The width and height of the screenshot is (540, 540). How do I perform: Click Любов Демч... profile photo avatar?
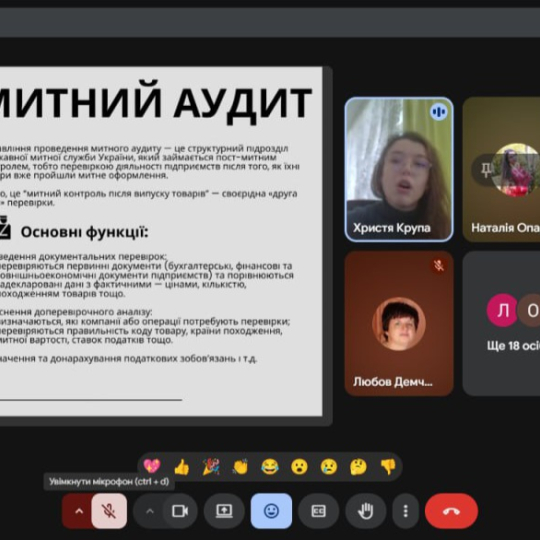[399, 324]
